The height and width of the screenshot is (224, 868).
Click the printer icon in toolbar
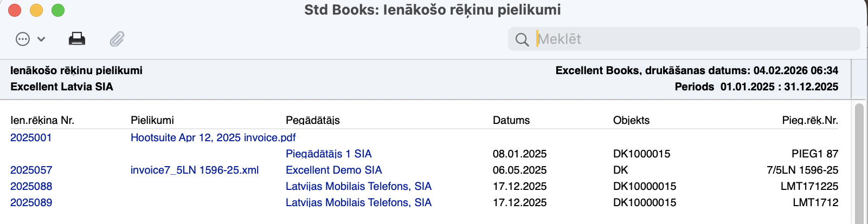77,39
